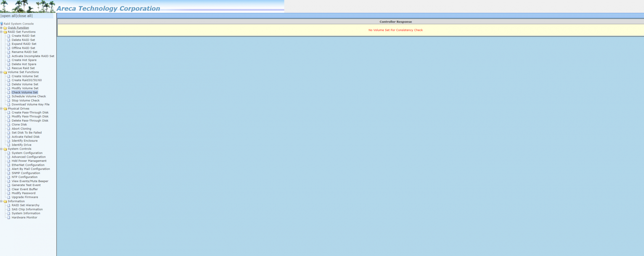
Task: Click the page icon beside Schedule Volume Check
Action: point(9,96)
